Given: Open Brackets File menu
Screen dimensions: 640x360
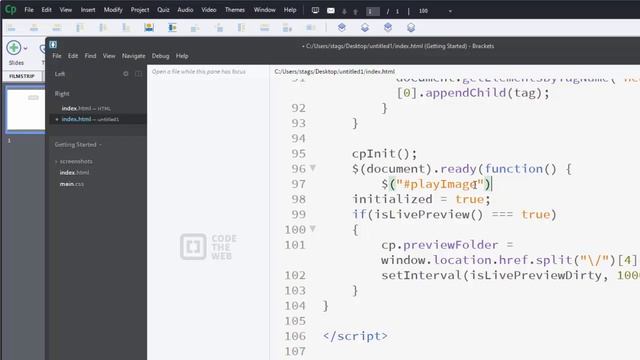Looking at the screenshot, I should pyautogui.click(x=57, y=56).
